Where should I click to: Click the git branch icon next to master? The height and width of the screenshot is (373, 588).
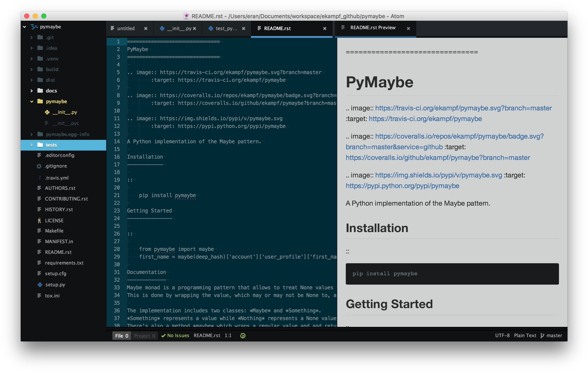point(542,336)
